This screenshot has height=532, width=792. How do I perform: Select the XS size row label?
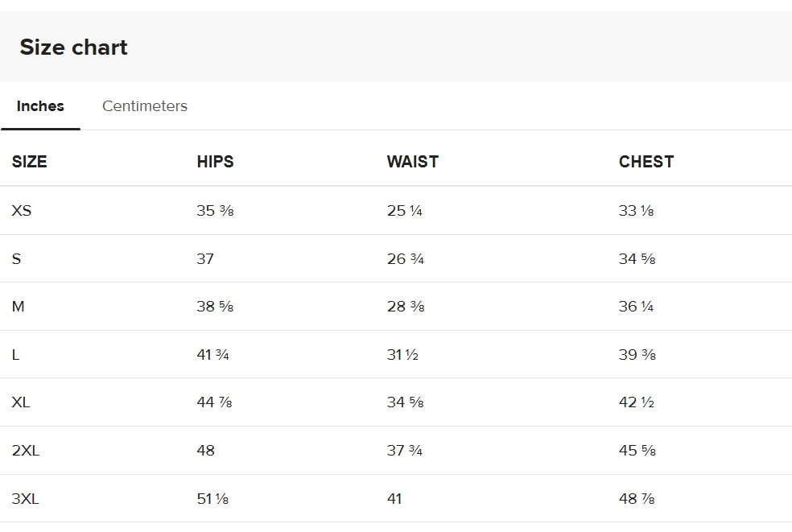[x=22, y=210]
